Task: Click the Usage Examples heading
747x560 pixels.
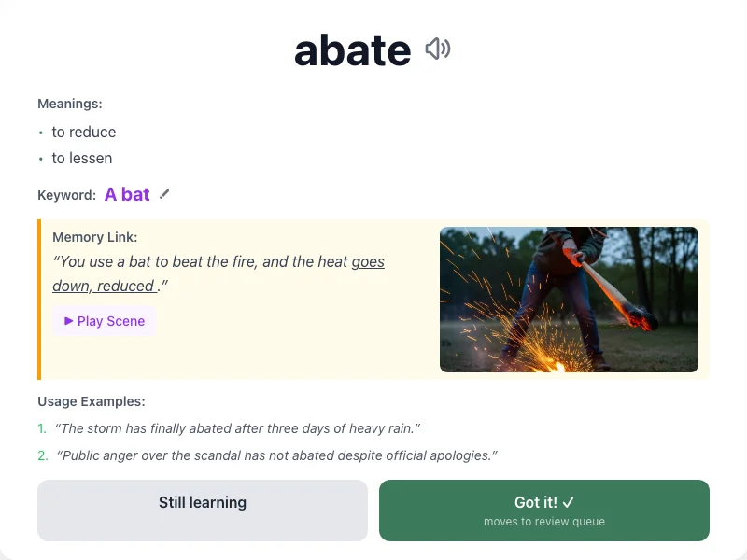Action: click(92, 401)
